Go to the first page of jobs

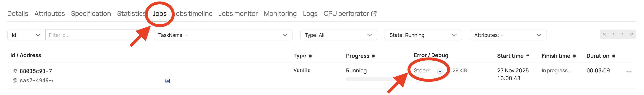[604, 34]
